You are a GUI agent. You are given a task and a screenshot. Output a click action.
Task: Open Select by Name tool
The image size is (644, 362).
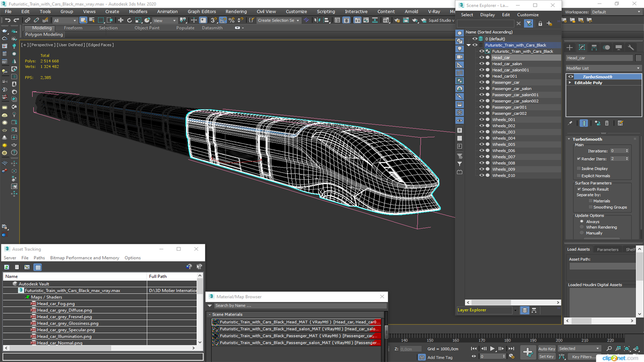pos(92,20)
